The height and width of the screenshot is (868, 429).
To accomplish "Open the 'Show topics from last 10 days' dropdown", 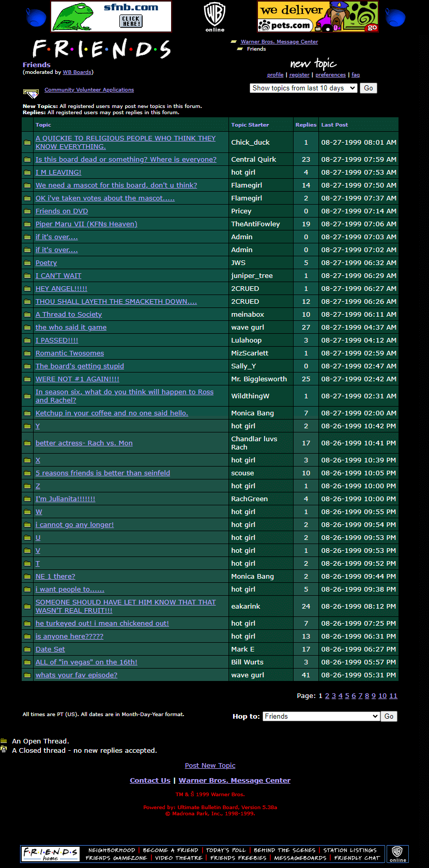I will point(303,88).
